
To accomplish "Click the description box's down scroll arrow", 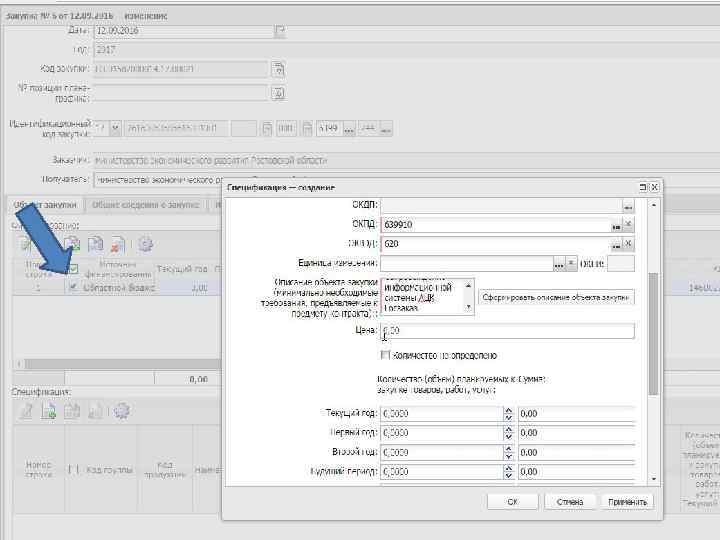I will pos(468,307).
